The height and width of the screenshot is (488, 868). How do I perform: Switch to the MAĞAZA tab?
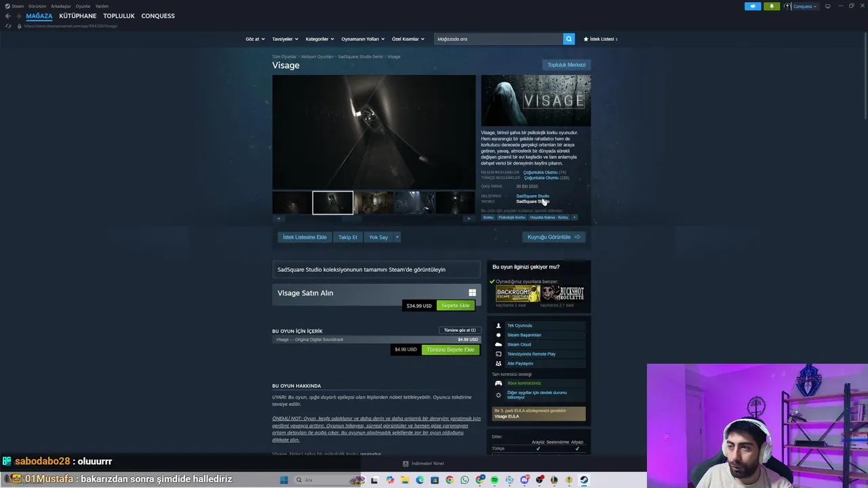39,16
